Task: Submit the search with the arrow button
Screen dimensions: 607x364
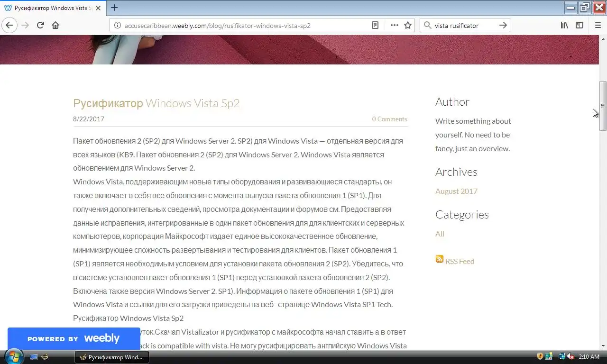Action: pyautogui.click(x=503, y=26)
